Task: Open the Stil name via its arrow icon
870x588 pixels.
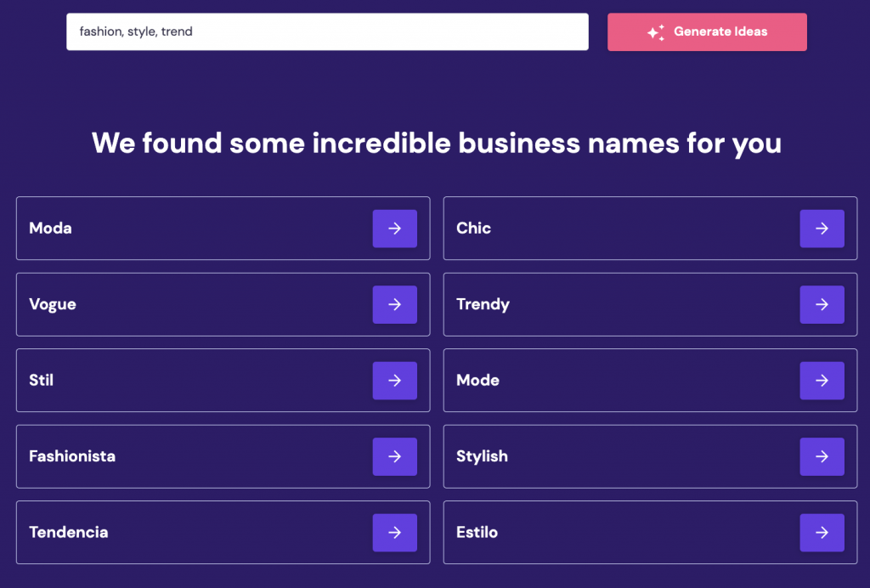Action: tap(394, 380)
